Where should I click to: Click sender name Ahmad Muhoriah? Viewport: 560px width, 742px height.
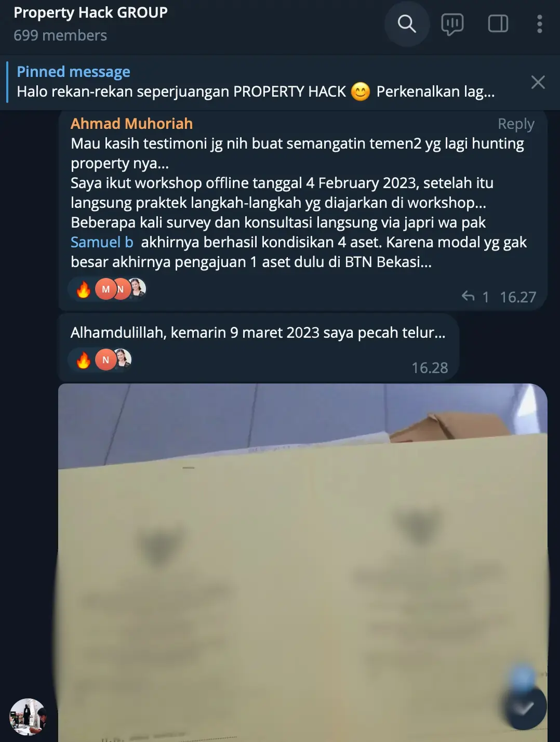[131, 124]
